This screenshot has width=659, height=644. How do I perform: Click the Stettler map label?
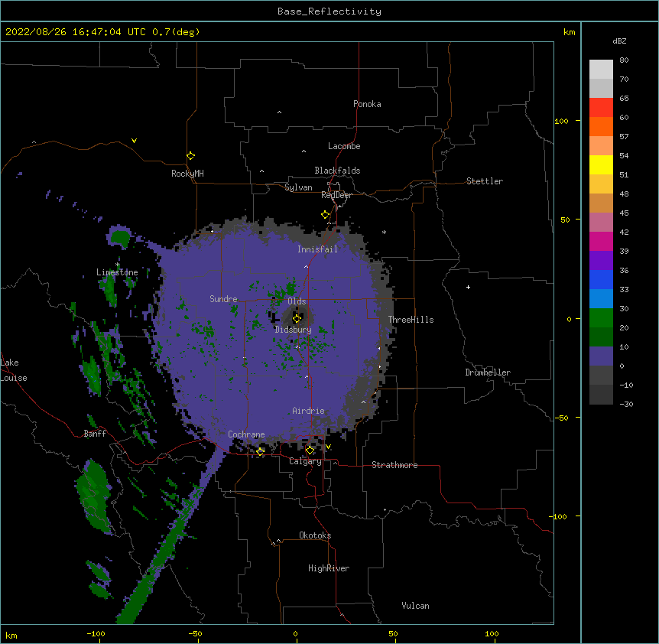click(484, 181)
